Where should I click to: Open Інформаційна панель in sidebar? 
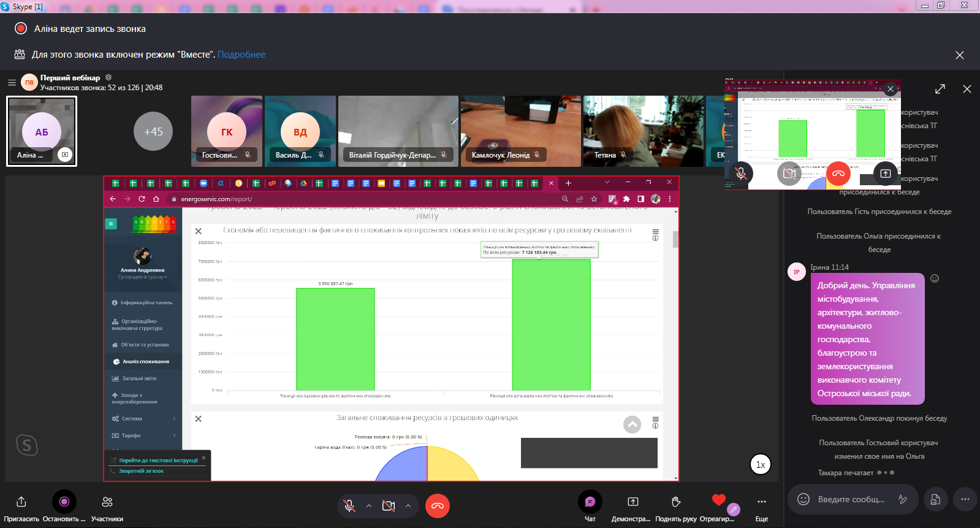(x=143, y=303)
